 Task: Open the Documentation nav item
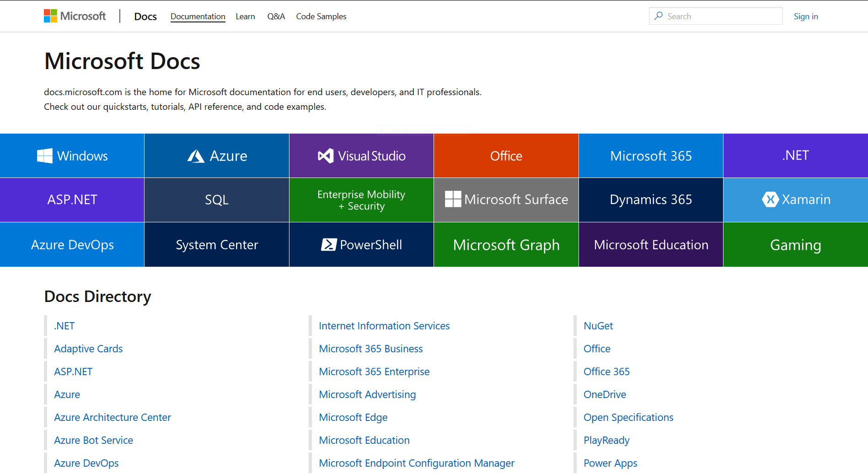198,16
